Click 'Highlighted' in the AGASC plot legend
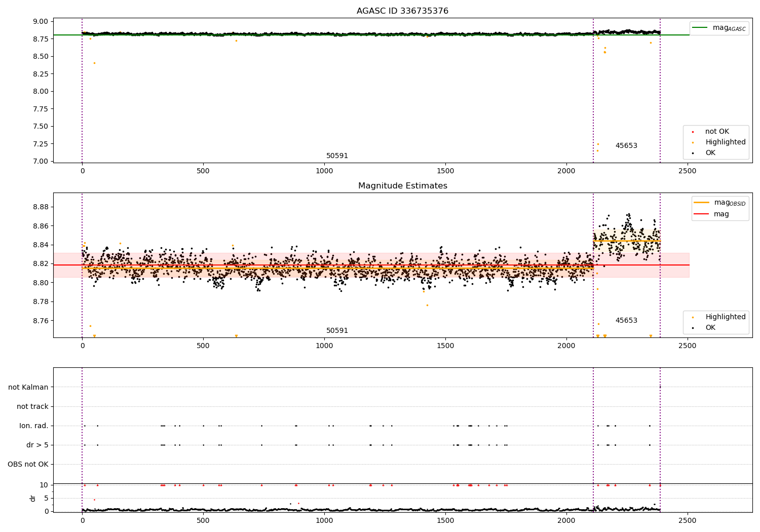This screenshot has width=760, height=532. coord(725,142)
